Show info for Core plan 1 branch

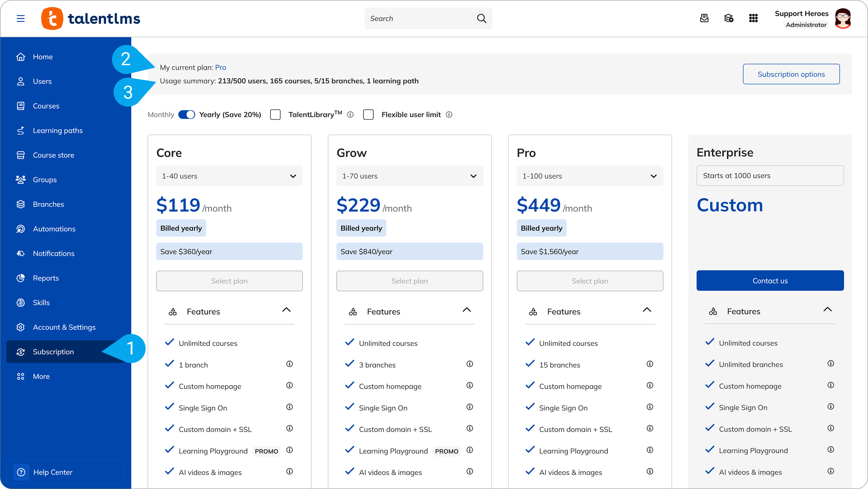(290, 364)
